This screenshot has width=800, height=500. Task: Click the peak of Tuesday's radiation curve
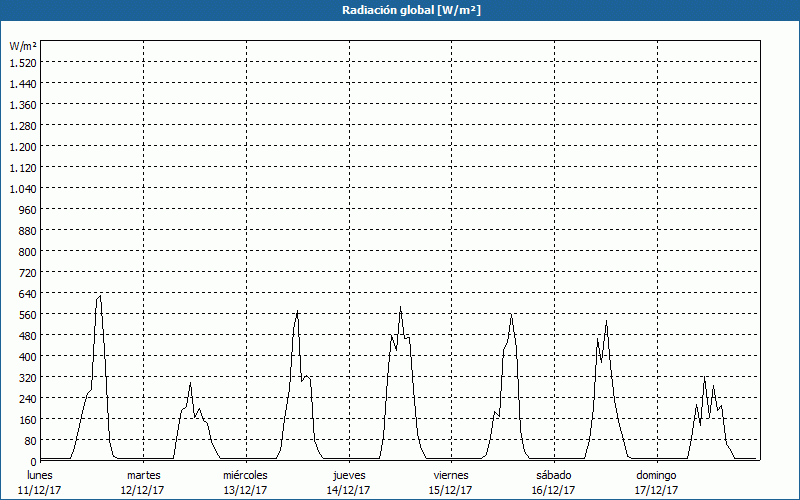click(190, 383)
